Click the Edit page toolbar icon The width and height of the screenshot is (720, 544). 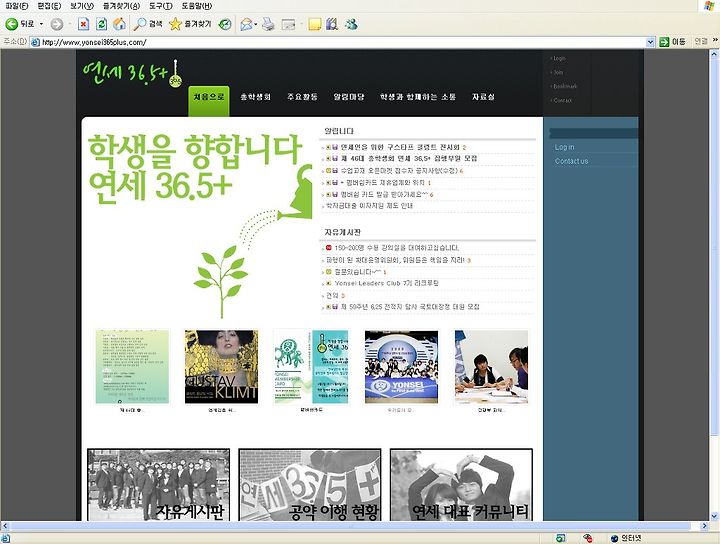288,24
